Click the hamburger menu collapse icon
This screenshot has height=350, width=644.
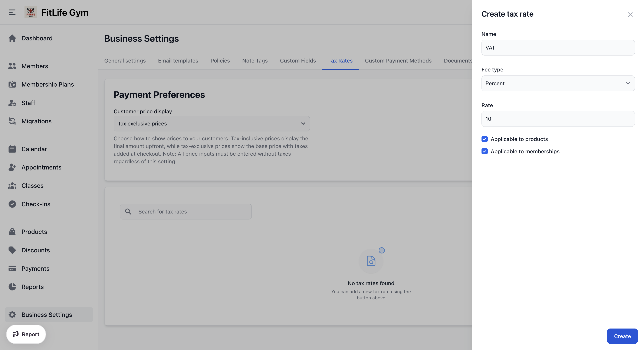12,12
